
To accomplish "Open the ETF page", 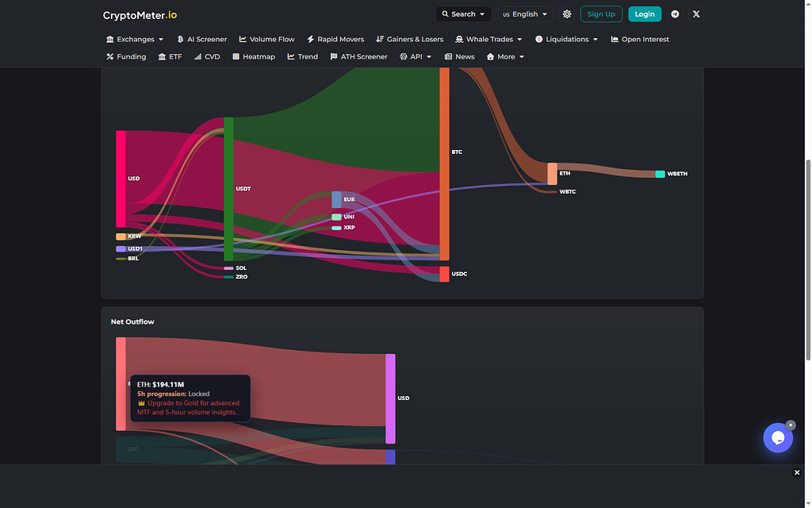I will pyautogui.click(x=170, y=57).
